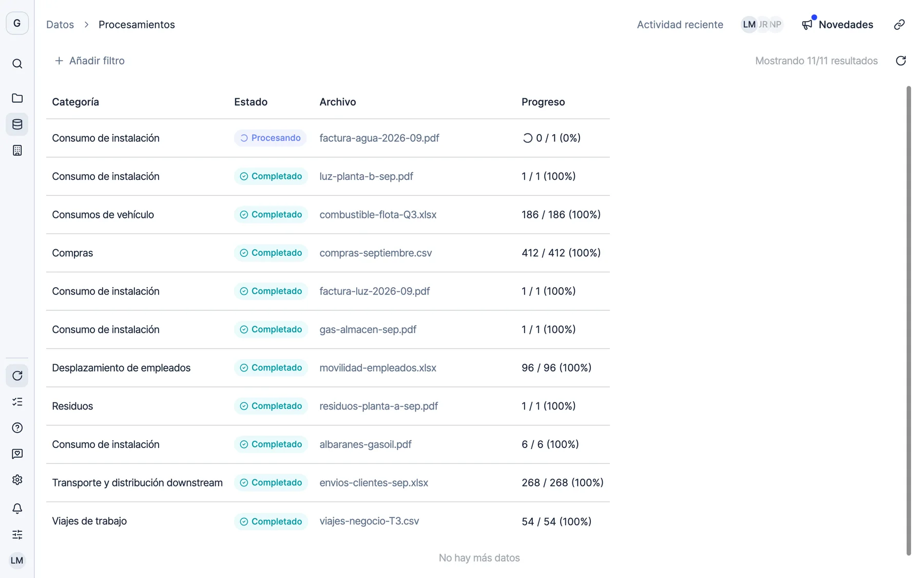Select file luz-planta-b-sep.pdf
The height and width of the screenshot is (578, 924).
tap(366, 176)
